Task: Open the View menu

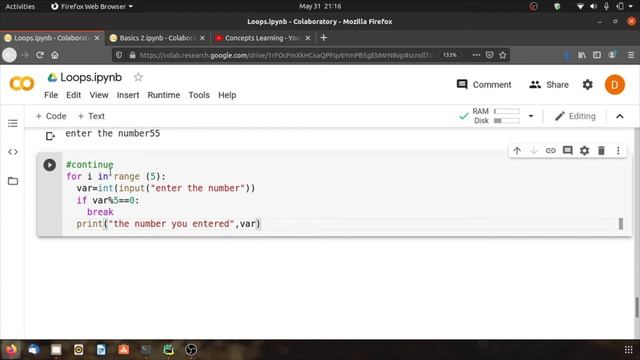Action: pos(99,95)
